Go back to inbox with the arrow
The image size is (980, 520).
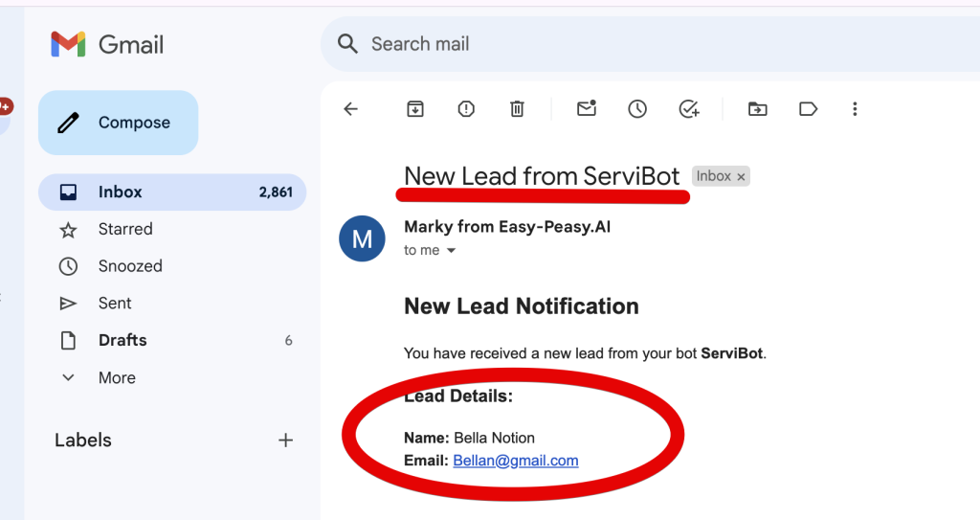click(350, 109)
